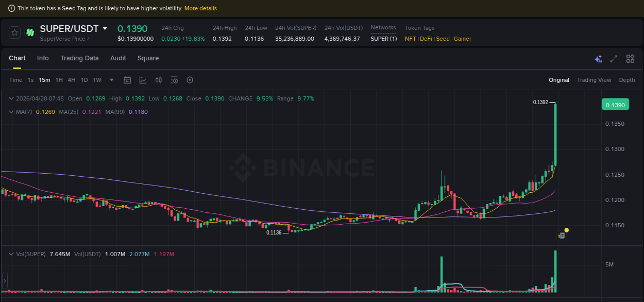Open the trading widgets grid
This screenshot has height=302, width=644.
tap(630, 59)
